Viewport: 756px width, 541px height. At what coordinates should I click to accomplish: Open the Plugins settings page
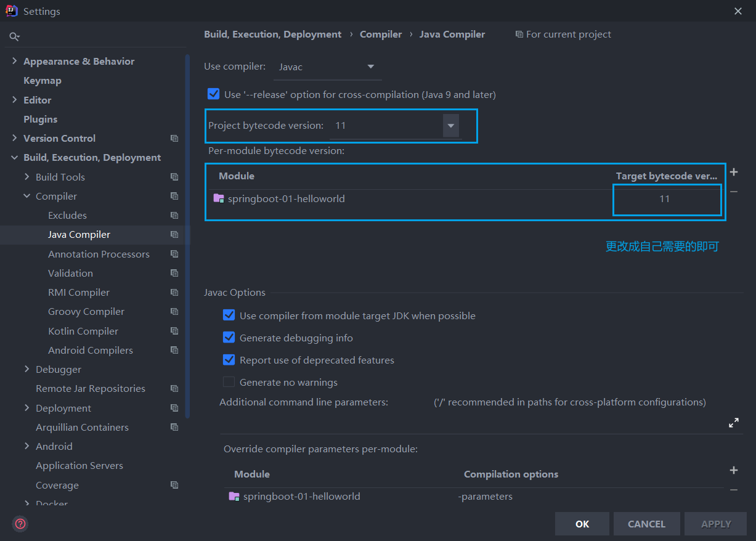pyautogui.click(x=40, y=119)
